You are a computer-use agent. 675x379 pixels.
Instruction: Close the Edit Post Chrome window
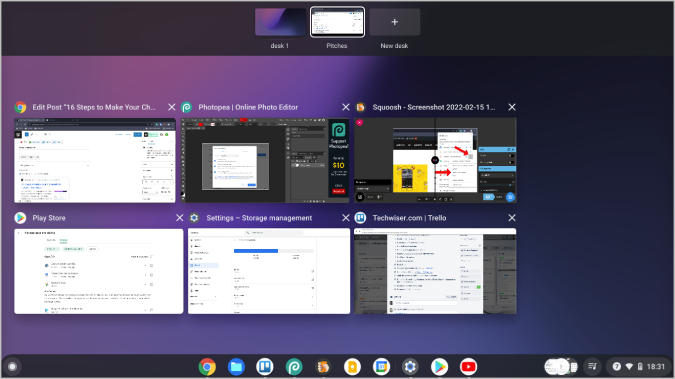[171, 107]
